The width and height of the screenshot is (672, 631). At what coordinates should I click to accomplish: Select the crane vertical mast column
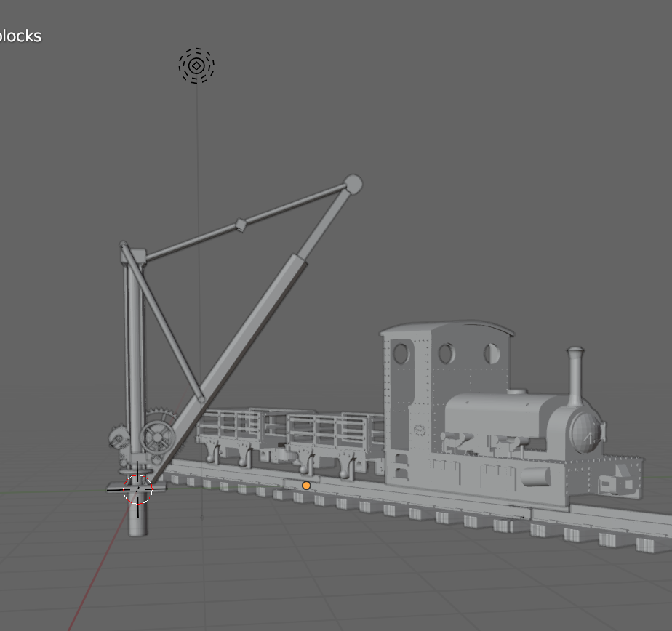click(x=135, y=349)
